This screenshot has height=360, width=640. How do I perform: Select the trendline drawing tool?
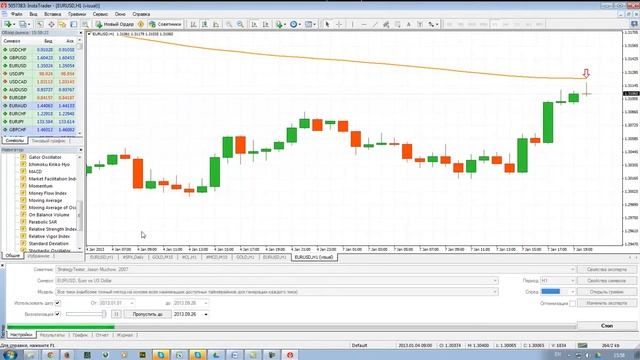(x=375, y=24)
